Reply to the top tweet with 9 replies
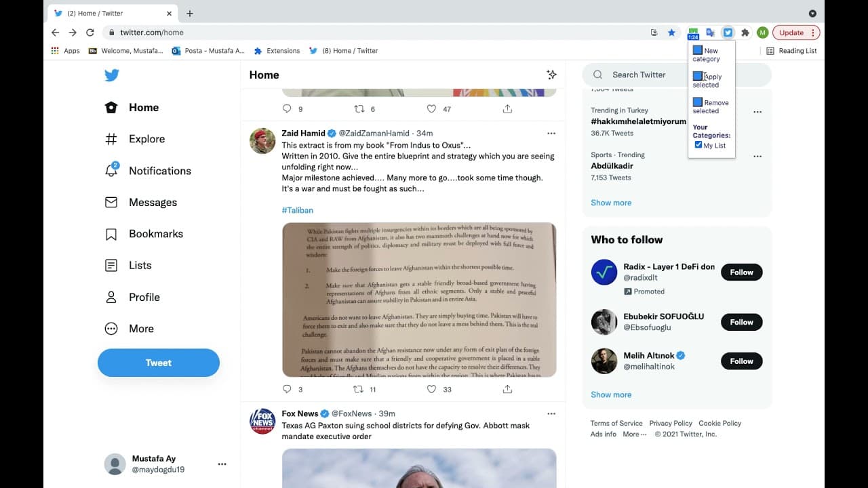Viewport: 868px width, 488px height. 287,108
